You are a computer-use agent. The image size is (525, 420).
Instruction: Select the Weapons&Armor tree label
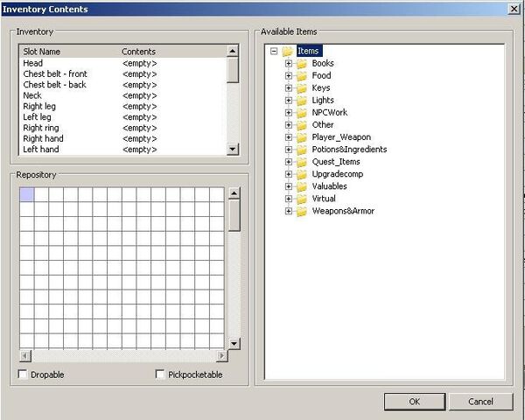(x=343, y=211)
